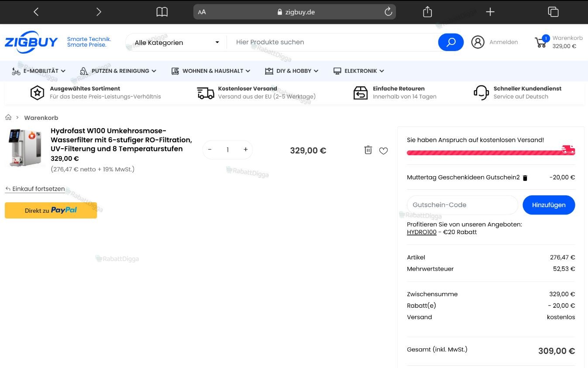The image size is (588, 368).
Task: Open the AA reader text options
Action: tap(202, 12)
